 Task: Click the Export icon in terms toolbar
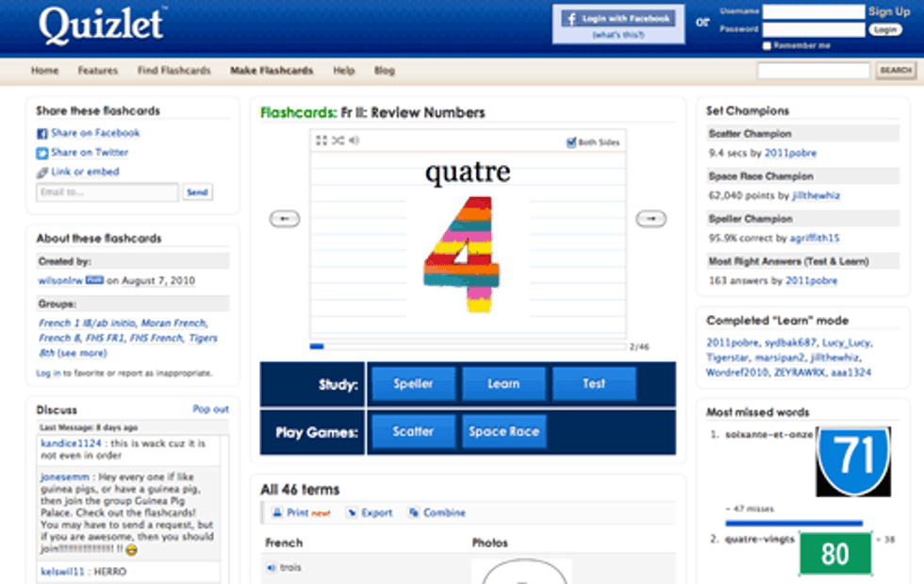click(351, 513)
